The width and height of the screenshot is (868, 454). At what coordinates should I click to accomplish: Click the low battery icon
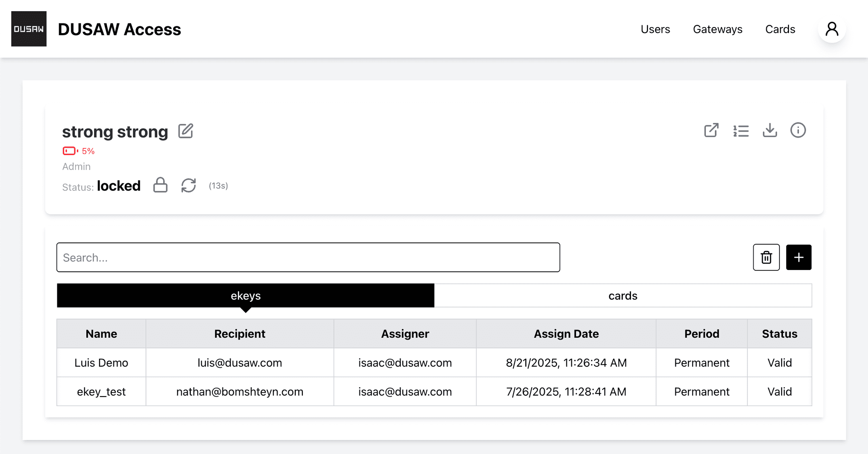tap(70, 151)
